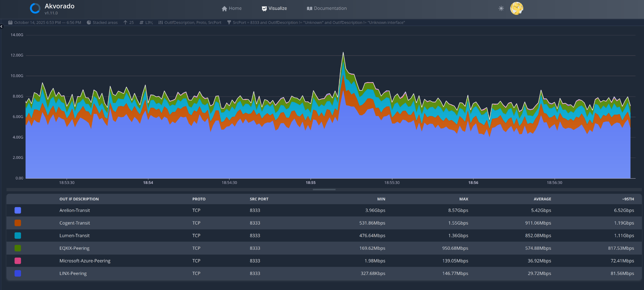644x290 pixels.
Task: Click the SrcPort filter expression text
Action: [319, 23]
